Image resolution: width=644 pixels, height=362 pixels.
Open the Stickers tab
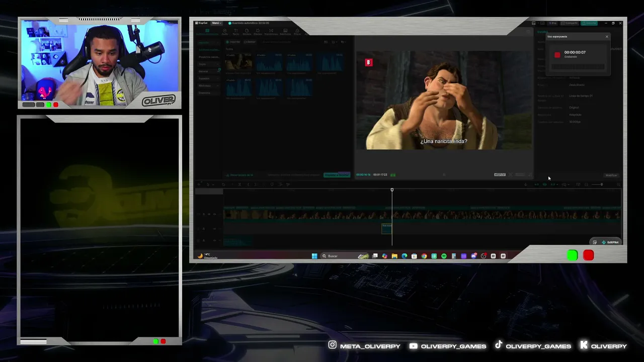pos(247,32)
